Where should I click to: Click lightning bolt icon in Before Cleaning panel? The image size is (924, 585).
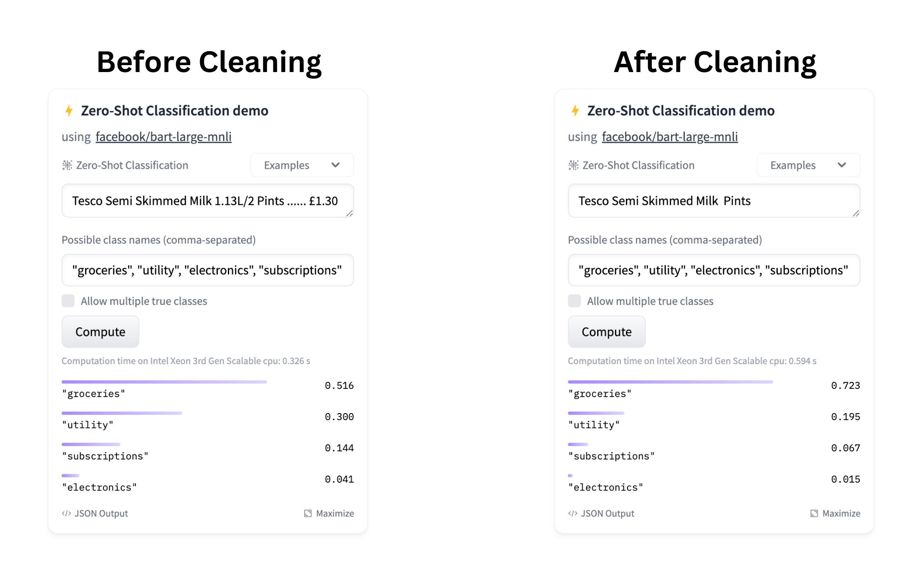[x=69, y=111]
